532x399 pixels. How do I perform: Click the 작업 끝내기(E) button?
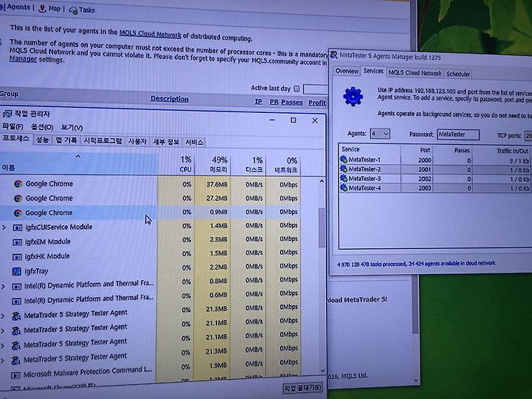click(303, 388)
